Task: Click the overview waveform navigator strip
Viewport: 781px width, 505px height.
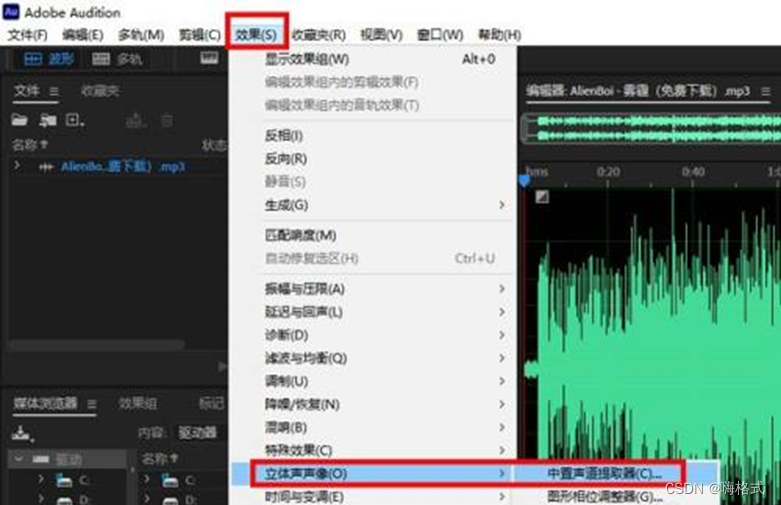Action: pyautogui.click(x=651, y=128)
